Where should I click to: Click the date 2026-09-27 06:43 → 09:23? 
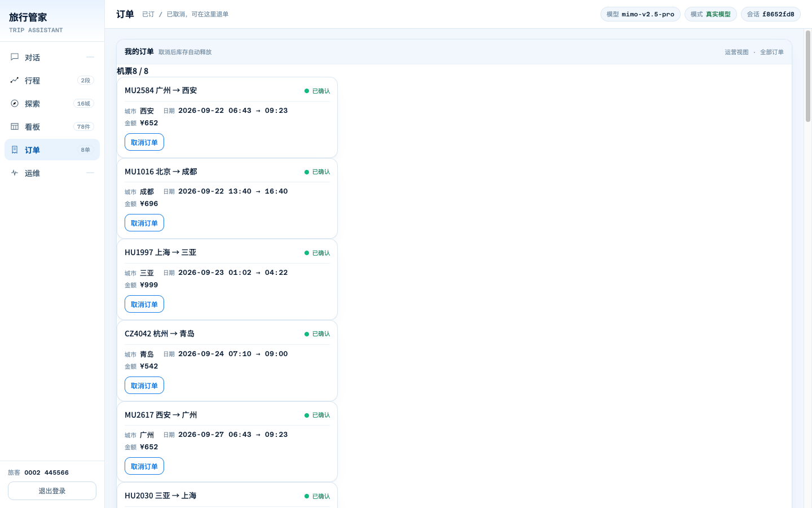click(233, 435)
